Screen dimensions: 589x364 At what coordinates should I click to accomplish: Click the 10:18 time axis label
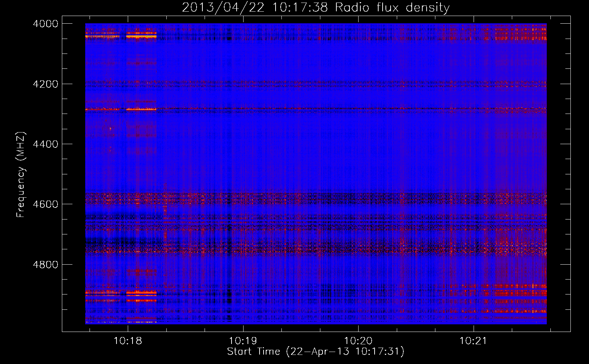pos(127,341)
